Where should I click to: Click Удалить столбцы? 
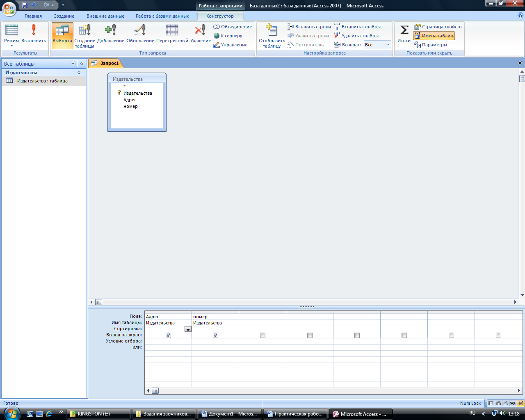pos(356,36)
